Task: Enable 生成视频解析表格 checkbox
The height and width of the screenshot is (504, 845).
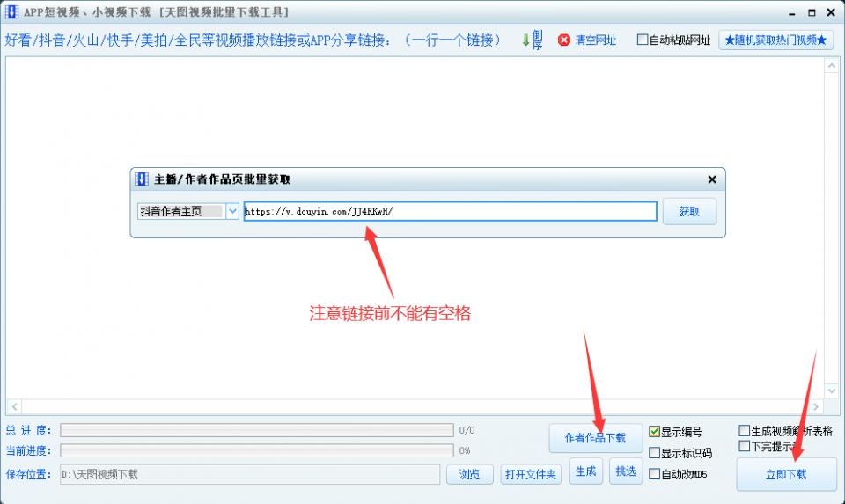Action: [745, 430]
